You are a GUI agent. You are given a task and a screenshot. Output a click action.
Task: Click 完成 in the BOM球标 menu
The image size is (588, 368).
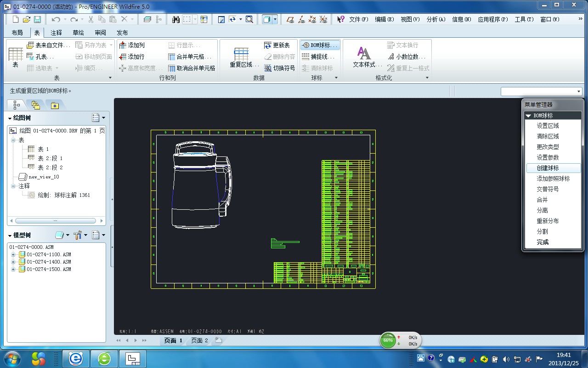543,242
